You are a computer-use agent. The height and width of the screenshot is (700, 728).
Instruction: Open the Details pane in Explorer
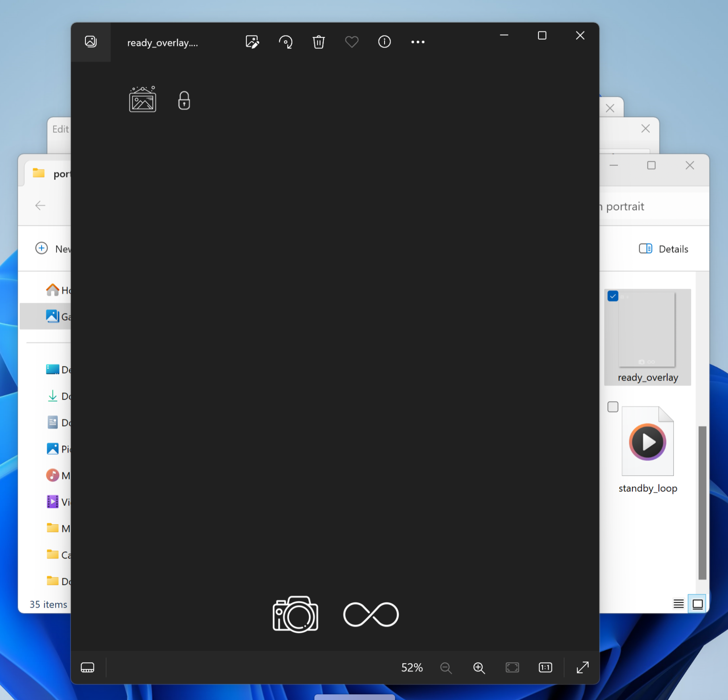coord(664,249)
